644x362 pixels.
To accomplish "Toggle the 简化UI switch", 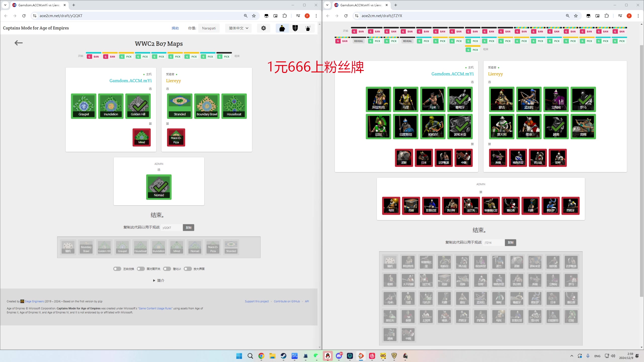I will point(167,269).
